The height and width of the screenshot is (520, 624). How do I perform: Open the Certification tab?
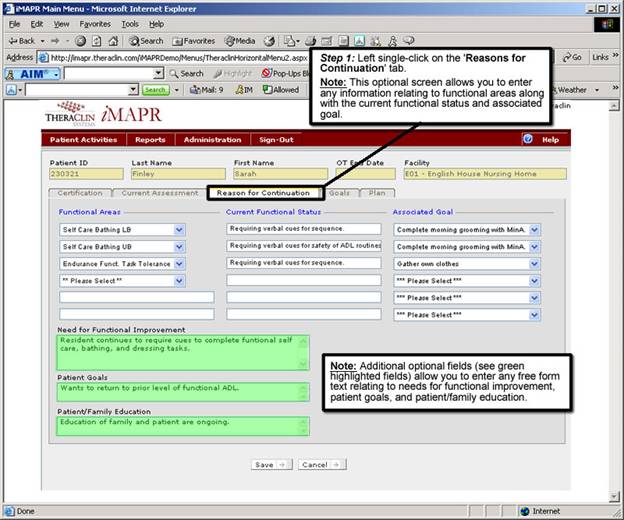coord(80,193)
